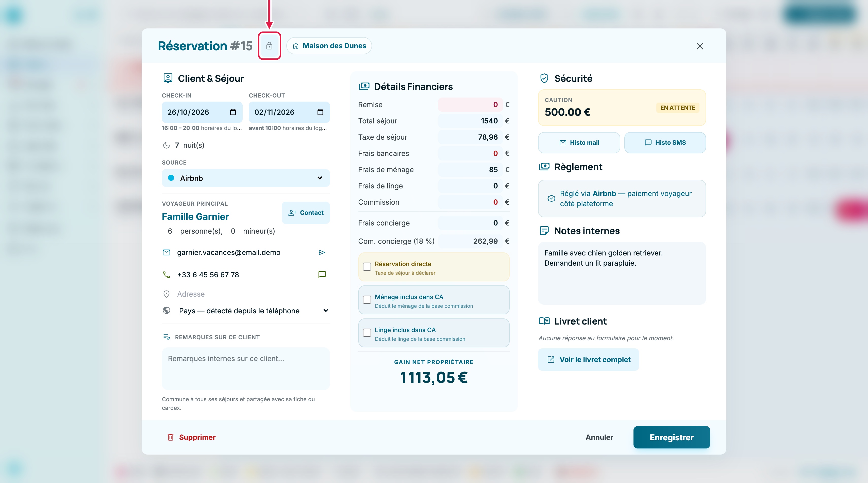The image size is (868, 483).
Task: Click the Famille Garnier guest name
Action: 195,217
